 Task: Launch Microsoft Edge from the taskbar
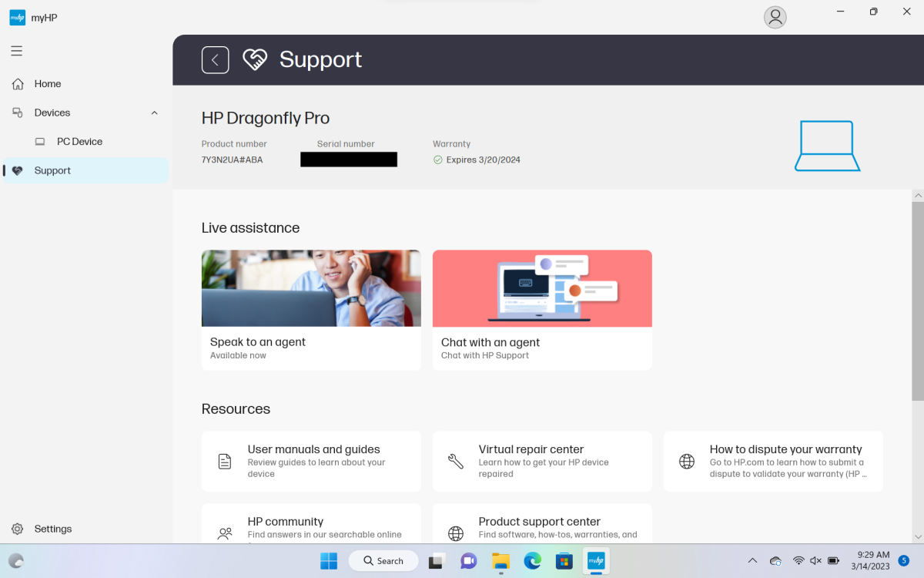tap(533, 560)
